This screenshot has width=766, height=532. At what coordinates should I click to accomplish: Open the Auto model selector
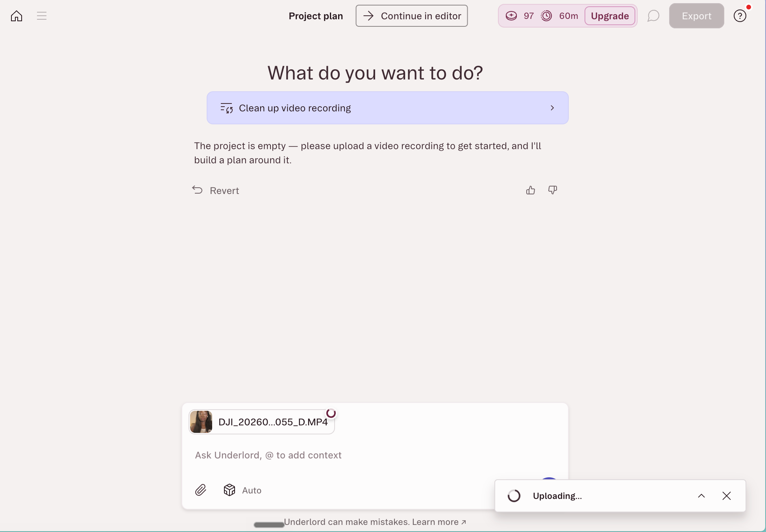click(242, 490)
